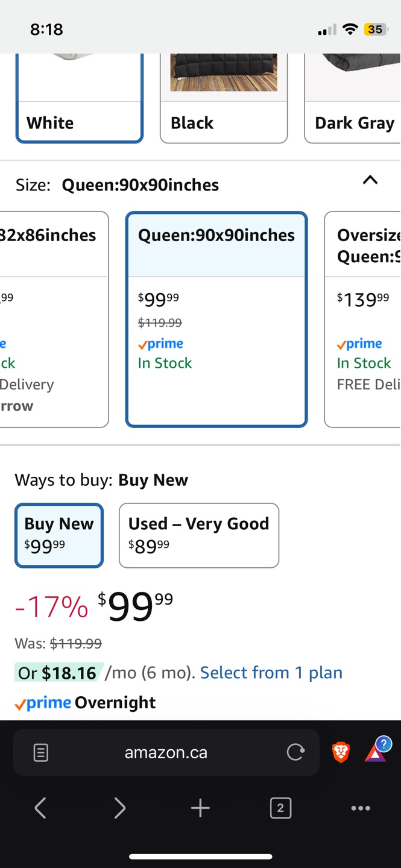The height and width of the screenshot is (868, 401).
Task: Open the three-dot browser menu
Action: click(x=361, y=808)
